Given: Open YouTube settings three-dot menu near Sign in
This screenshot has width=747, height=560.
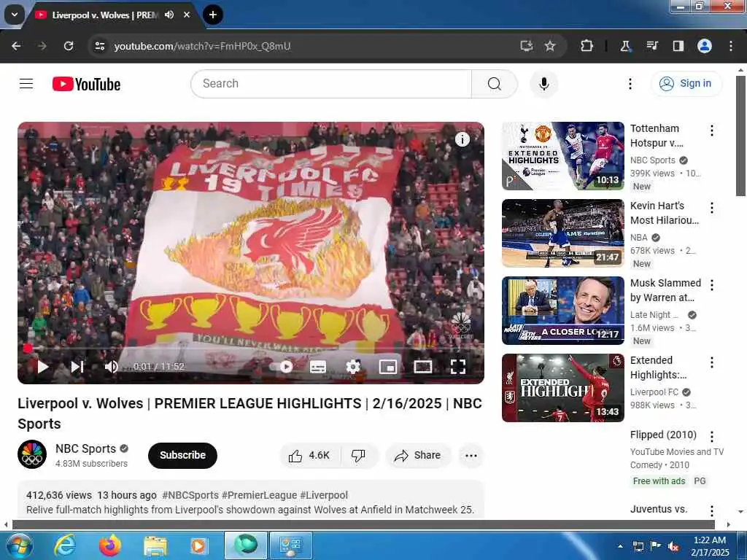Looking at the screenshot, I should point(630,84).
